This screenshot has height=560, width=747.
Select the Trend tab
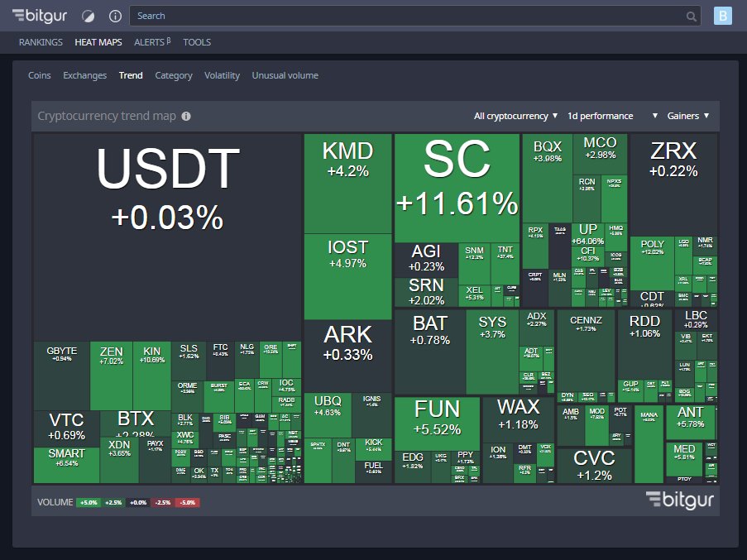[131, 75]
